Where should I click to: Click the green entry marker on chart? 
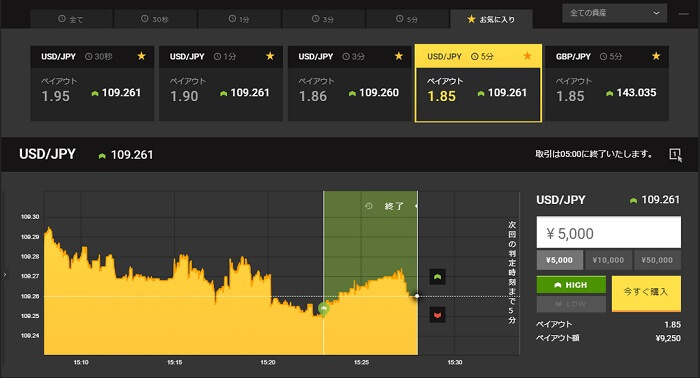point(324,309)
